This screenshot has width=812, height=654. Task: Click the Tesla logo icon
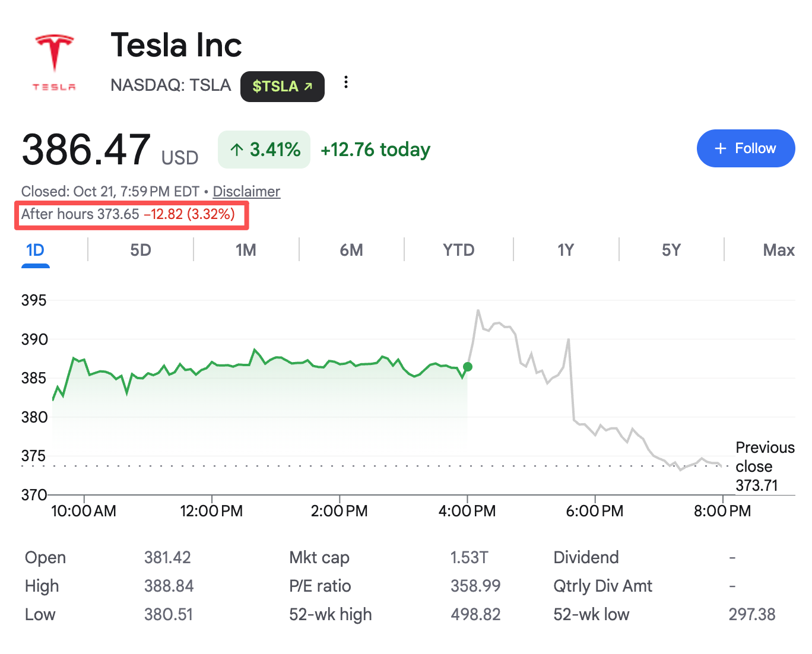[x=54, y=62]
